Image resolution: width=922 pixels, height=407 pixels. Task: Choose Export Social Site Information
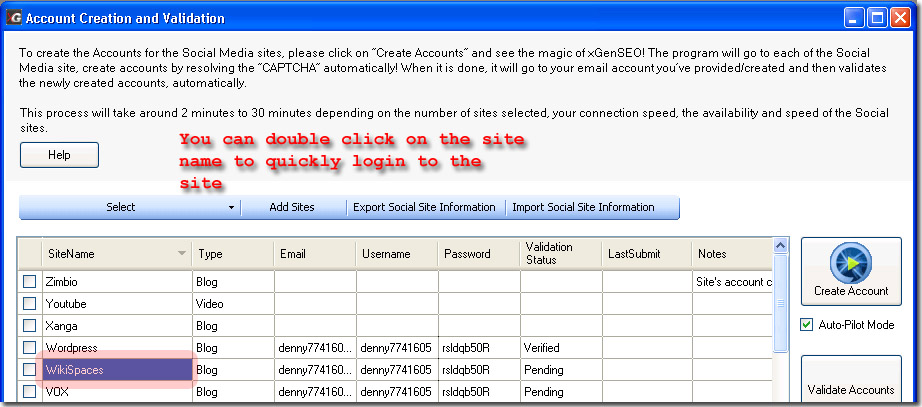[424, 207]
